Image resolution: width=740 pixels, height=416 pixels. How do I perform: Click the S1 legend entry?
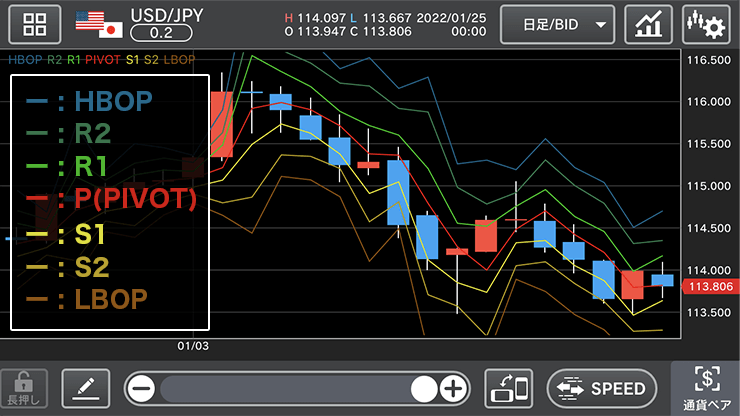[x=70, y=235]
